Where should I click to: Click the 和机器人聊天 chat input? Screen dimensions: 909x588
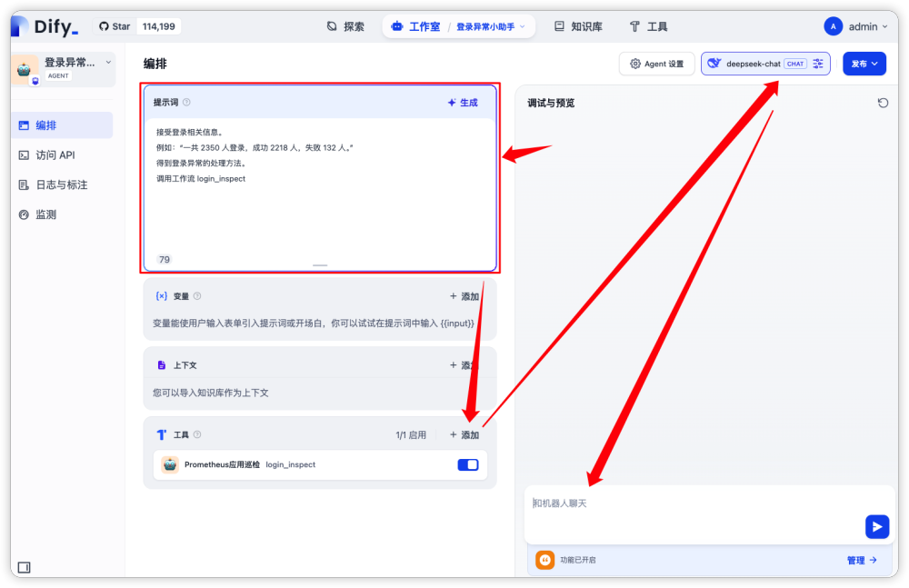click(695, 503)
